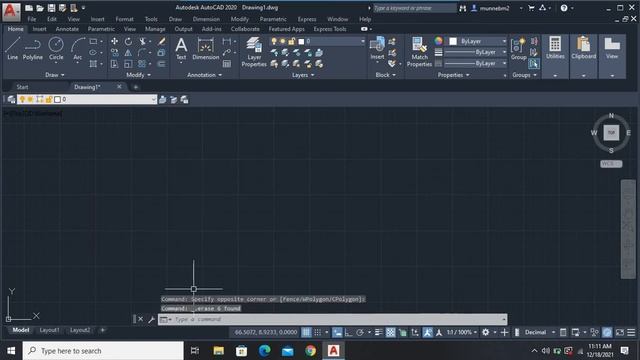
Task: Toggle dynamic input in status bar
Action: (x=337, y=333)
